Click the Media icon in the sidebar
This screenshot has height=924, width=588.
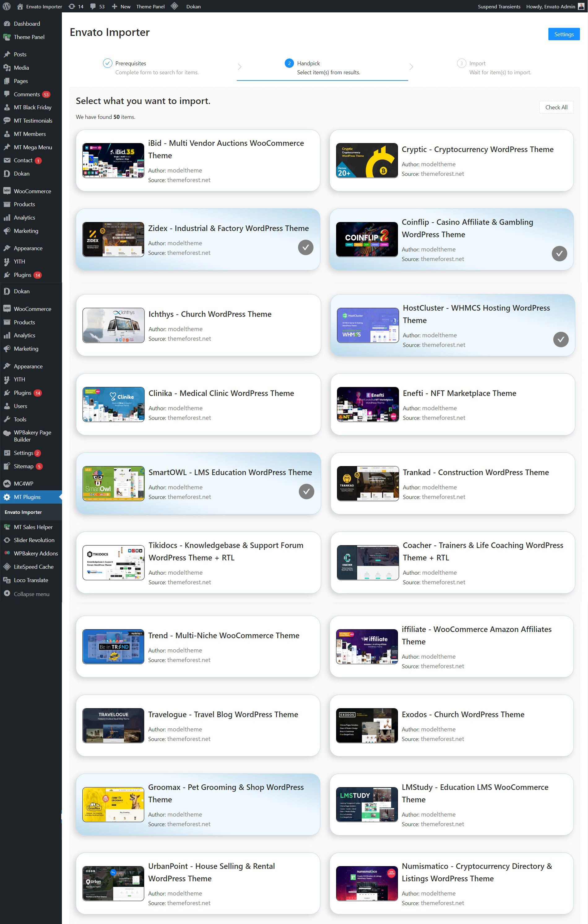(7, 68)
